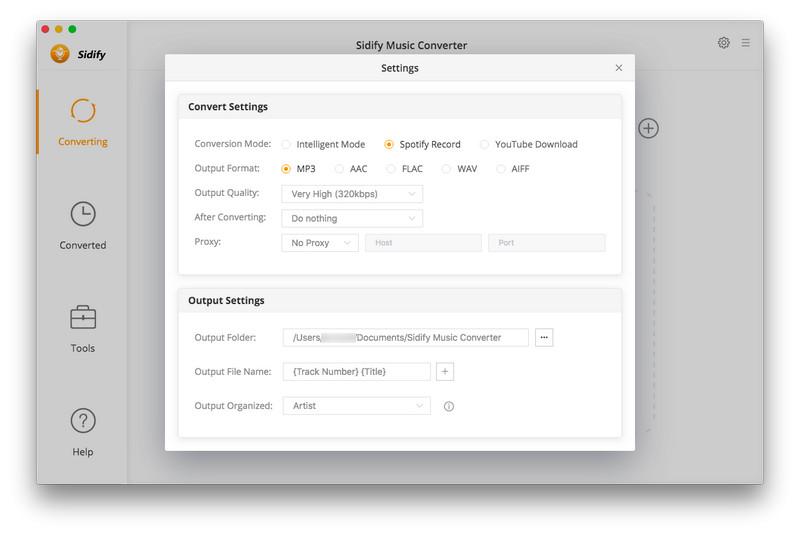
Task: Show info about Output Organized
Action: click(x=448, y=406)
